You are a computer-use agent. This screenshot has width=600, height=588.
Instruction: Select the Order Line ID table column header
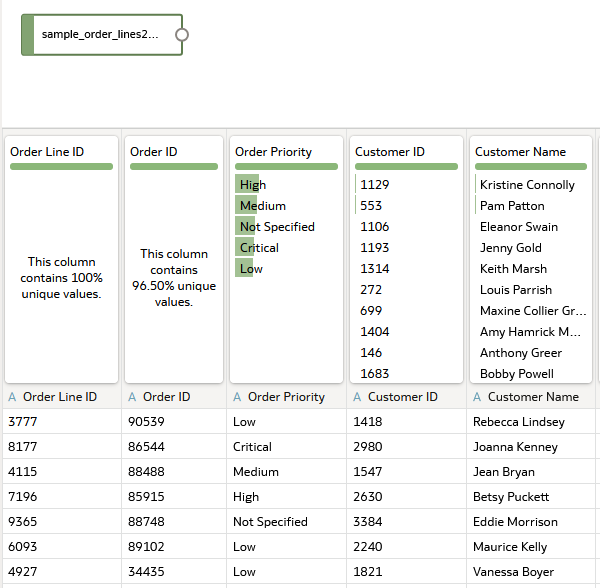click(x=62, y=397)
